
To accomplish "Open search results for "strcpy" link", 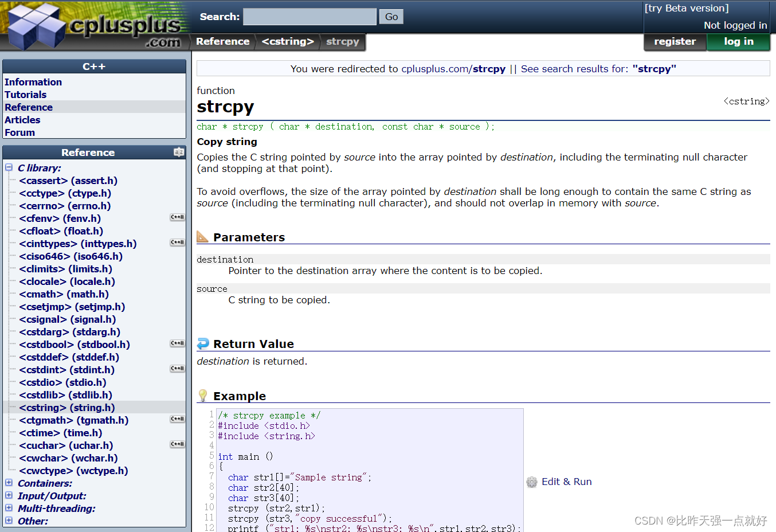I will pyautogui.click(x=599, y=69).
